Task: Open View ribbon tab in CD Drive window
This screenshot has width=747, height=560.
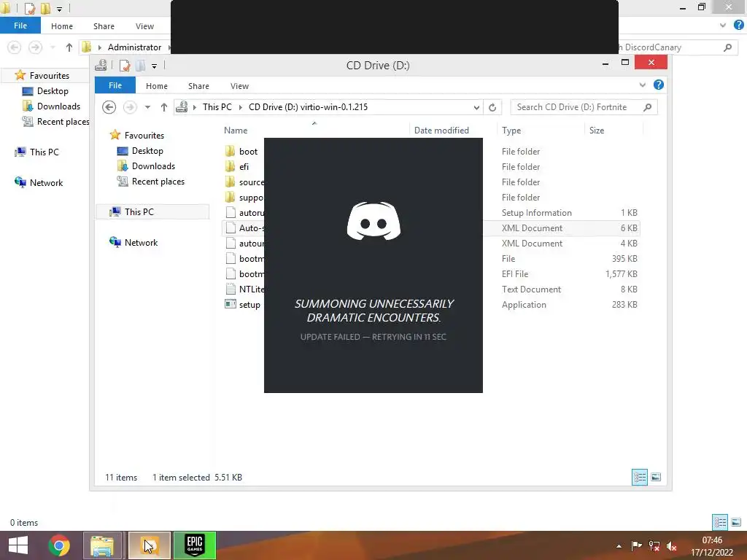Action: coord(239,86)
